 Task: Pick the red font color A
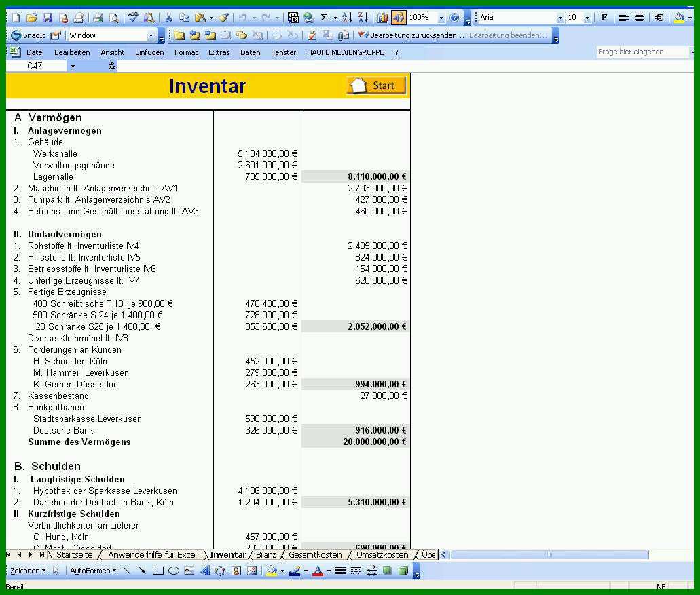pyautogui.click(x=318, y=571)
